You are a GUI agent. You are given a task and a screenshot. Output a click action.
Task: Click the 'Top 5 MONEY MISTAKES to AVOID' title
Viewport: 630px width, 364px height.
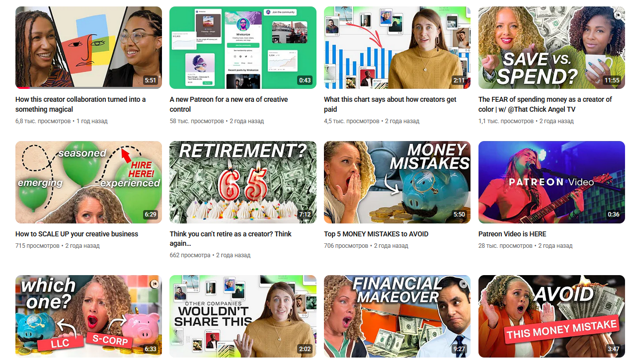pos(376,234)
